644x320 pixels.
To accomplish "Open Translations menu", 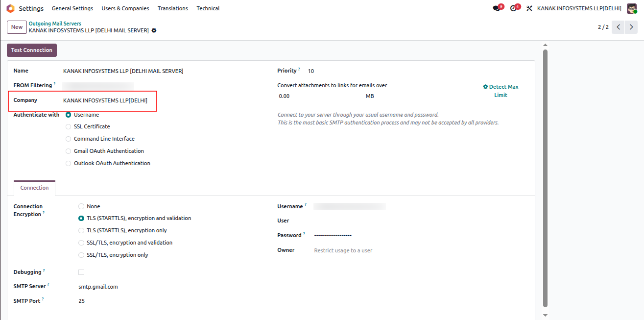I will pyautogui.click(x=173, y=8).
